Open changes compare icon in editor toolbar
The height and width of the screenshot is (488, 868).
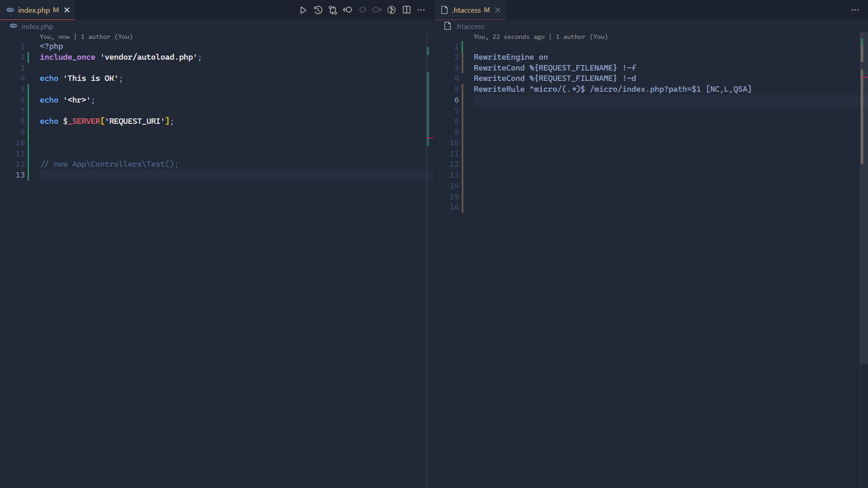(333, 10)
